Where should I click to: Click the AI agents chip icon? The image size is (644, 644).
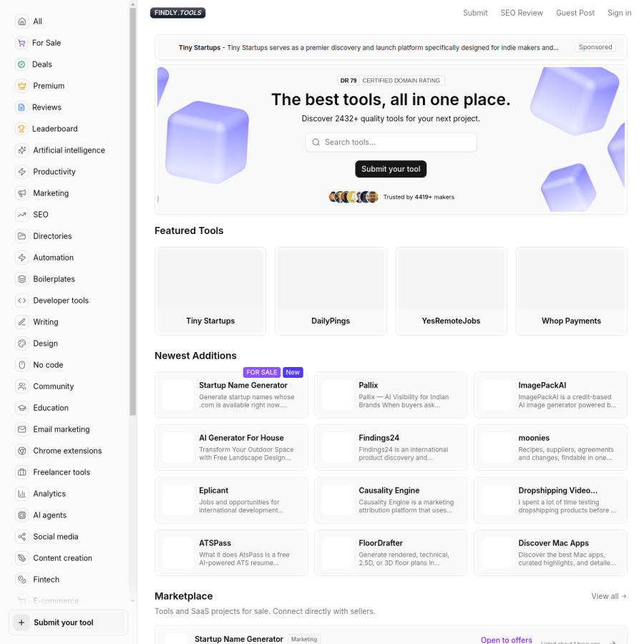(x=22, y=515)
